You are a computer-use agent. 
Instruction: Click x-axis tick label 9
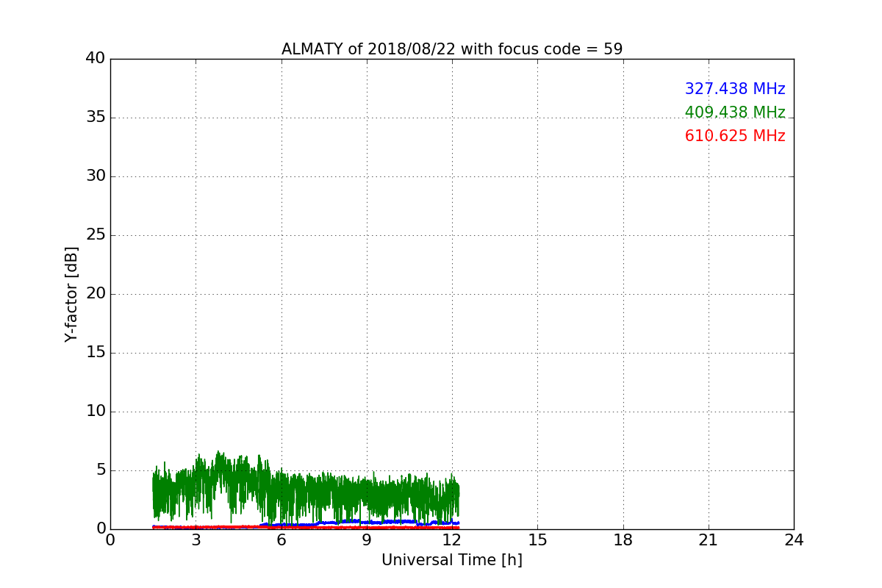pos(367,540)
